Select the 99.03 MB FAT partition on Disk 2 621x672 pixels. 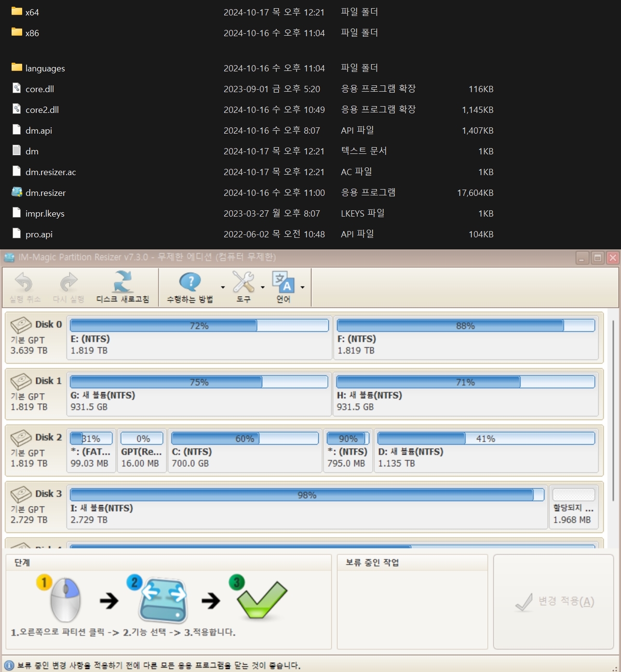pyautogui.click(x=91, y=451)
